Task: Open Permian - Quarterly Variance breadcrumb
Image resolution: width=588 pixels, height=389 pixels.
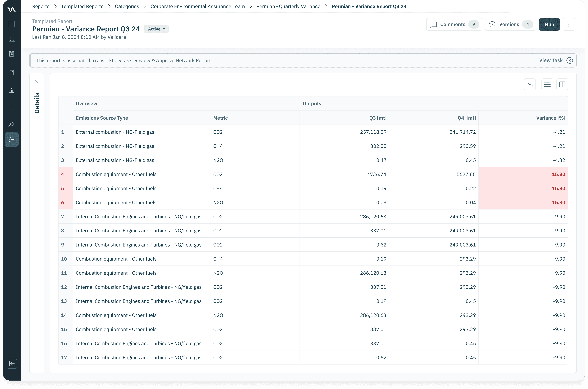Action: (x=288, y=6)
